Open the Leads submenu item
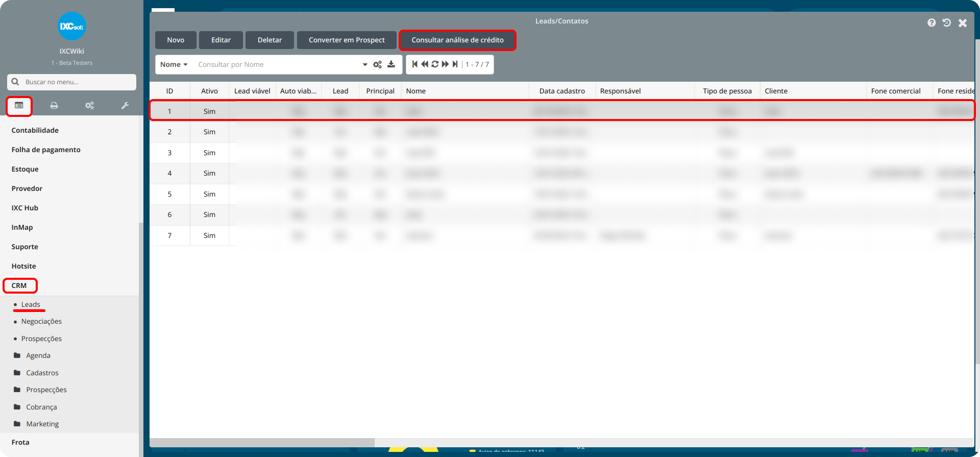 coord(31,304)
